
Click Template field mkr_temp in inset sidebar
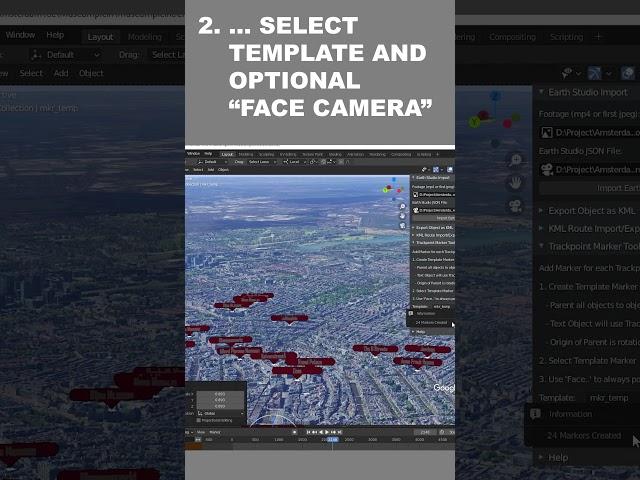tap(443, 307)
